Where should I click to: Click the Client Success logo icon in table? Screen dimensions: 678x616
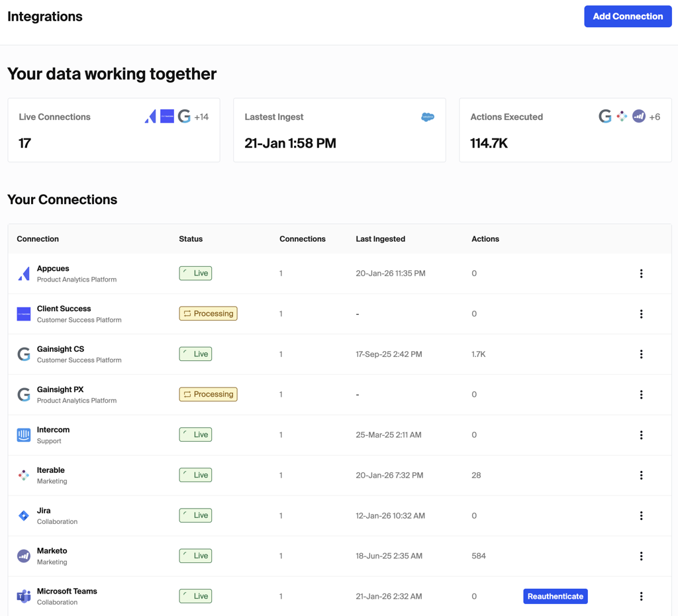(x=24, y=314)
